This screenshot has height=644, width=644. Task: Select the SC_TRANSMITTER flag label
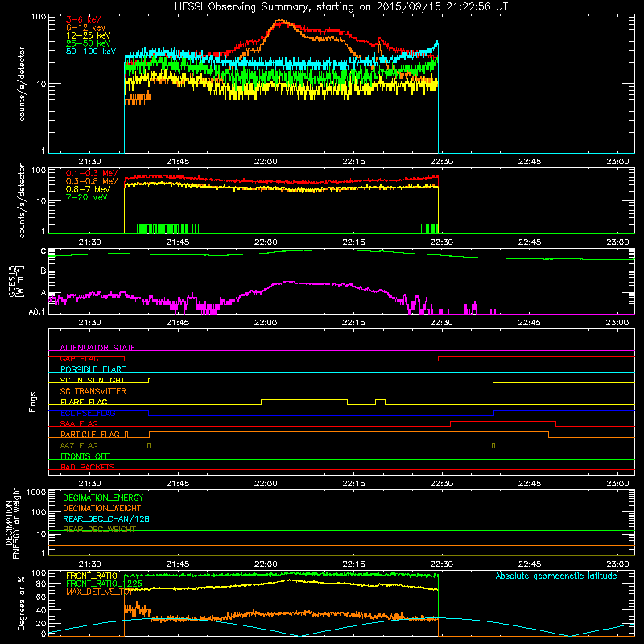pyautogui.click(x=93, y=391)
